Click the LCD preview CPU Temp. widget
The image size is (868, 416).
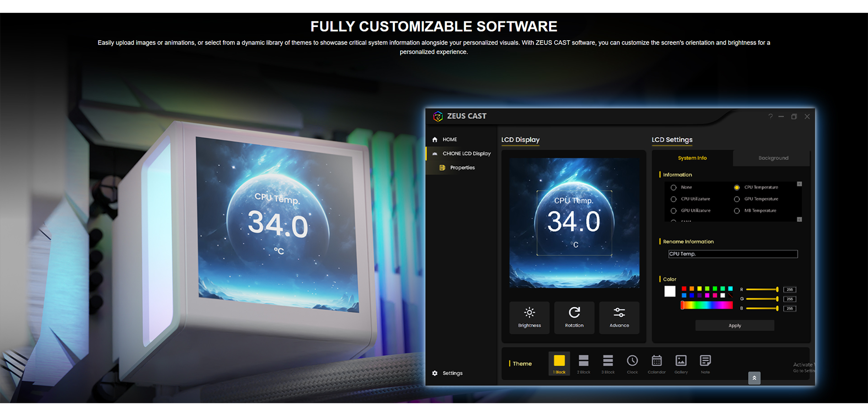point(574,223)
